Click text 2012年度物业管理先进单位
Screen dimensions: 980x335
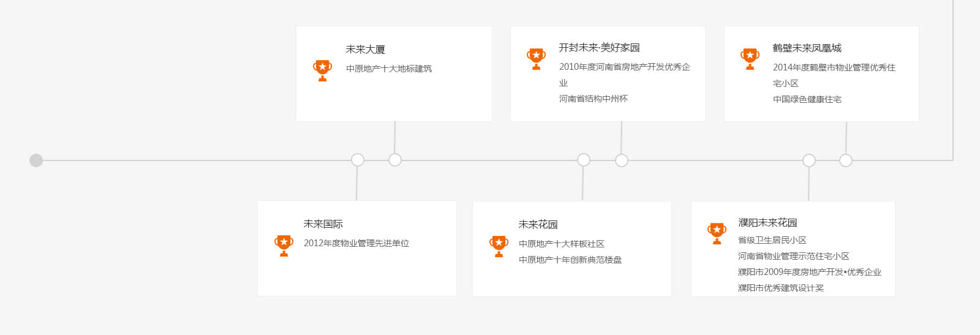pos(356,243)
